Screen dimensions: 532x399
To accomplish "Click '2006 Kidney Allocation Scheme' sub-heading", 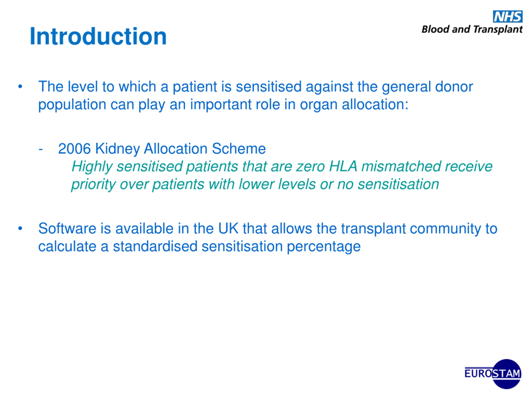I will click(162, 149).
